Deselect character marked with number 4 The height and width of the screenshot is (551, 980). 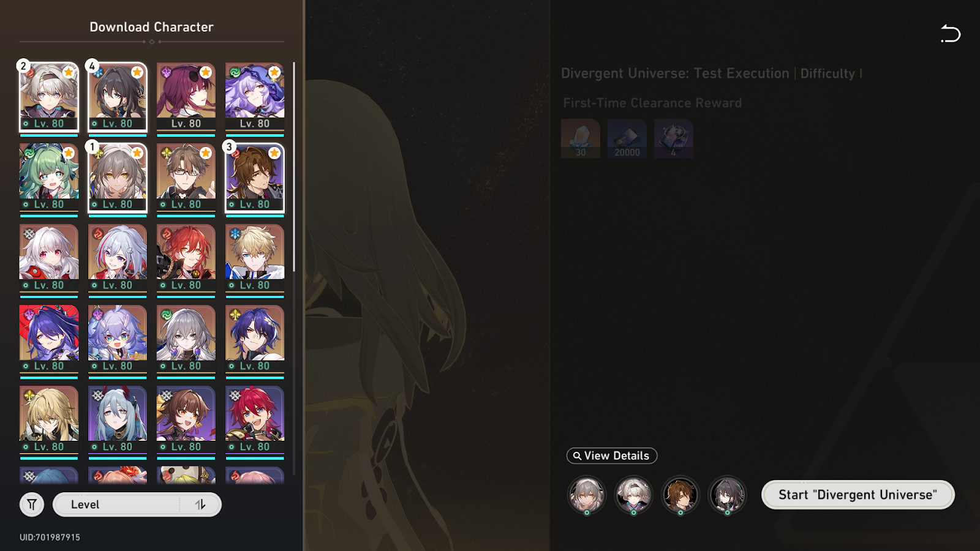point(118,98)
